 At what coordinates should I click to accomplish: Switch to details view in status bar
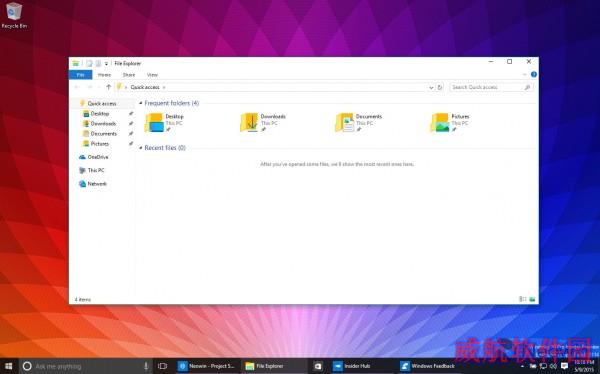point(522,299)
